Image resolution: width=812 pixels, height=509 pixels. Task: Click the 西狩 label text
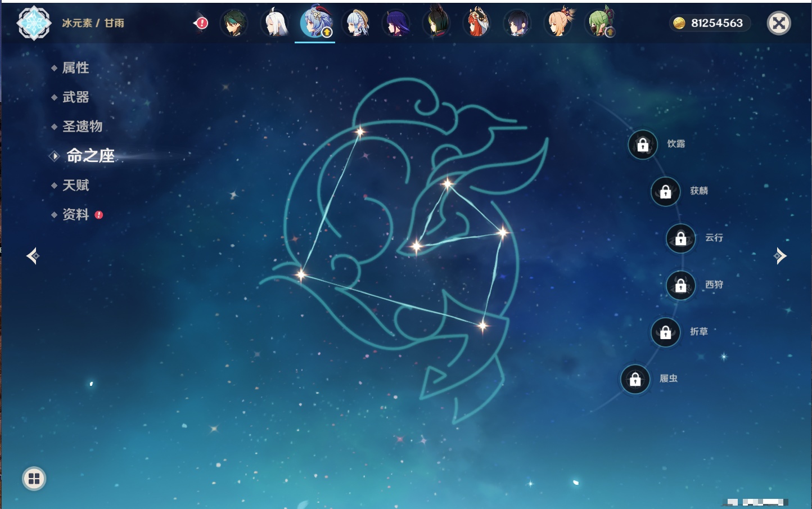(714, 285)
